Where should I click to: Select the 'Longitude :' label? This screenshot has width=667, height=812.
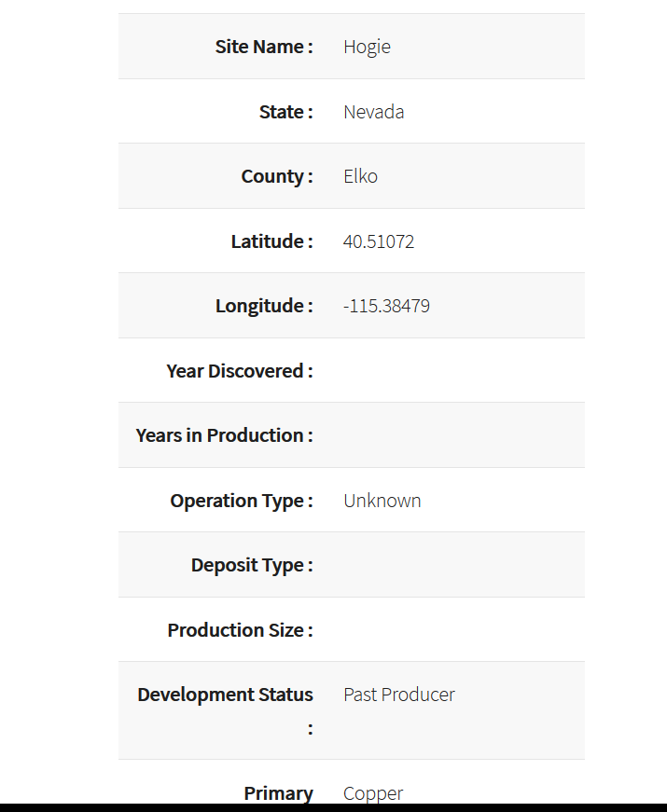[264, 306]
